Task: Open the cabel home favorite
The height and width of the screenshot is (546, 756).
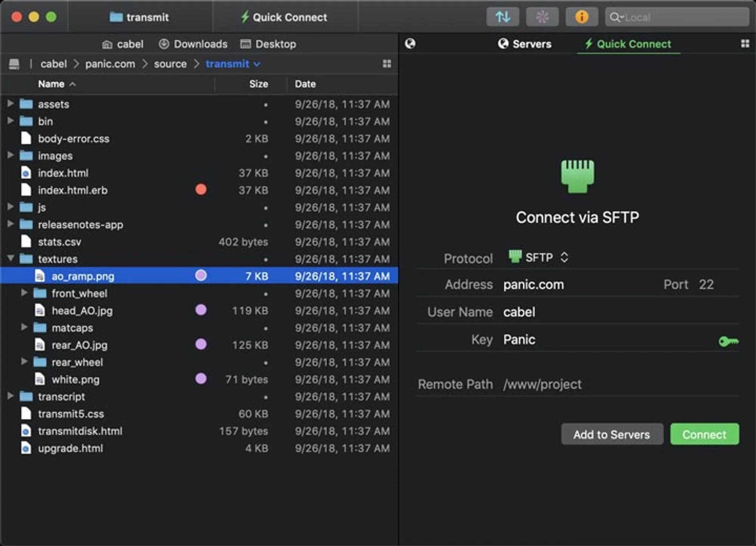Action: [x=124, y=44]
